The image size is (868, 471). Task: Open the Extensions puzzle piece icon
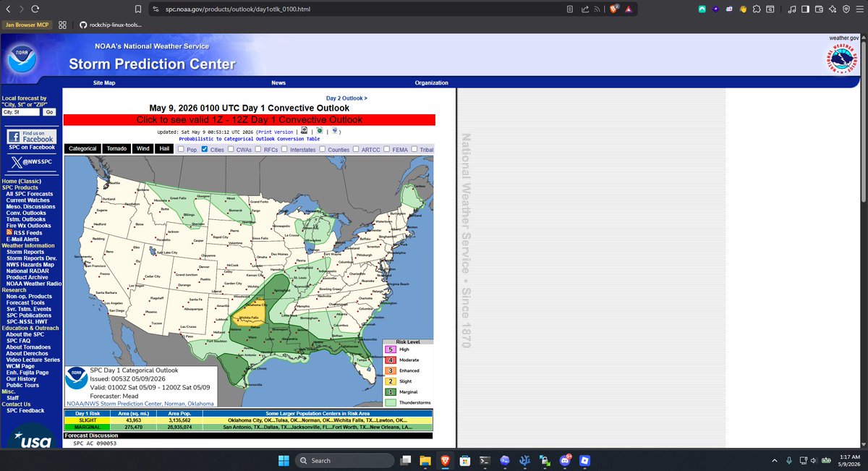pyautogui.click(x=757, y=9)
